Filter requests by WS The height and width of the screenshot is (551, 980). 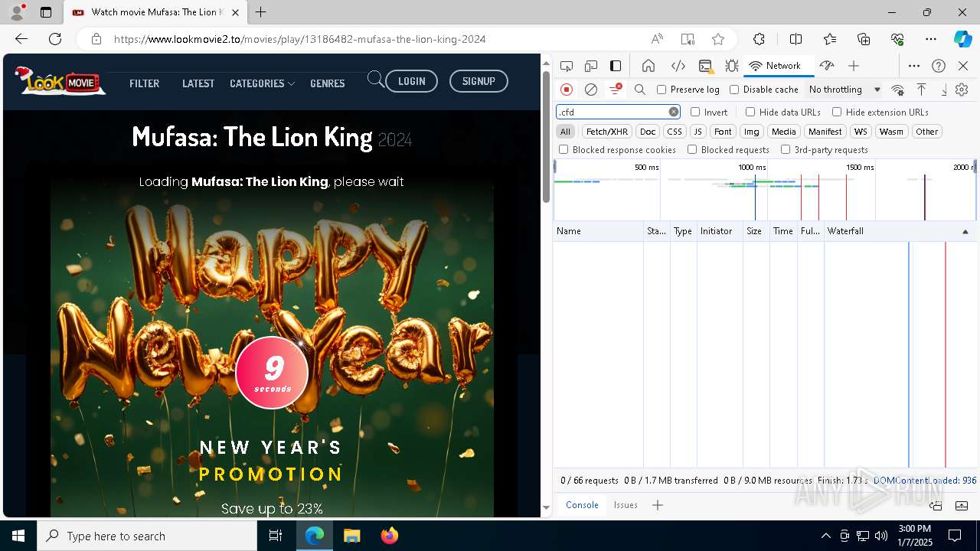861,132
